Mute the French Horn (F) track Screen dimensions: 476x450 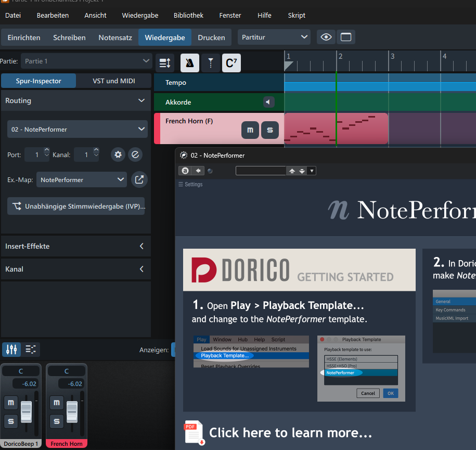[x=250, y=130]
